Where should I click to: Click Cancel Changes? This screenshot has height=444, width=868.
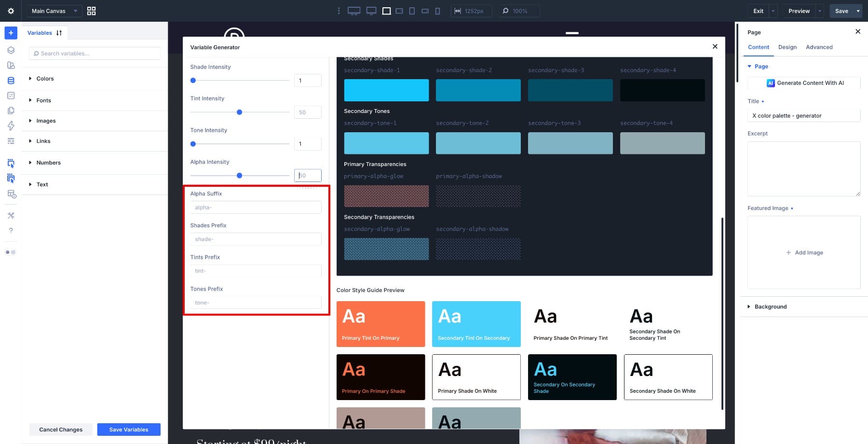[x=61, y=430]
